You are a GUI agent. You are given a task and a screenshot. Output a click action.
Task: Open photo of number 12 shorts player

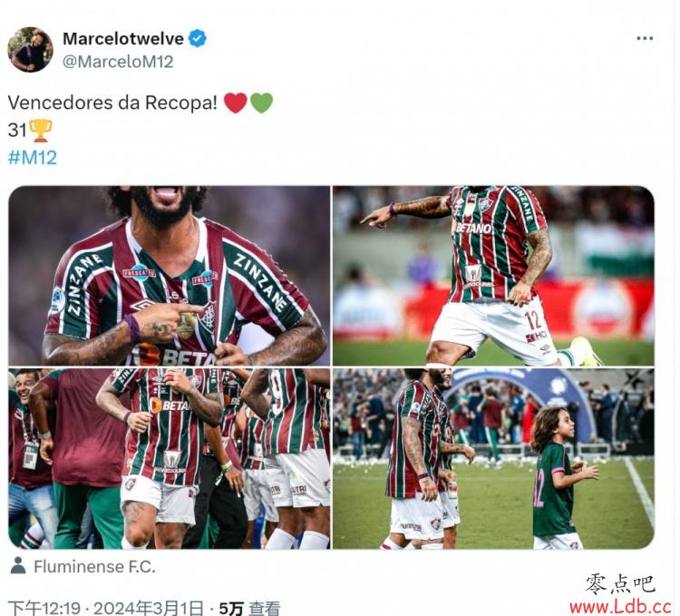point(493,276)
